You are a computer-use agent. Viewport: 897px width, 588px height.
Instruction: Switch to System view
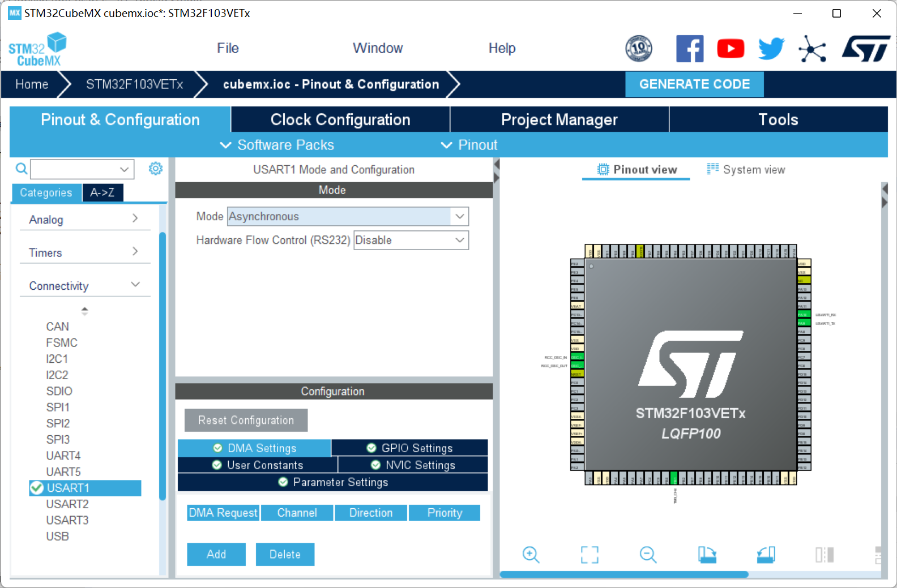(x=746, y=169)
